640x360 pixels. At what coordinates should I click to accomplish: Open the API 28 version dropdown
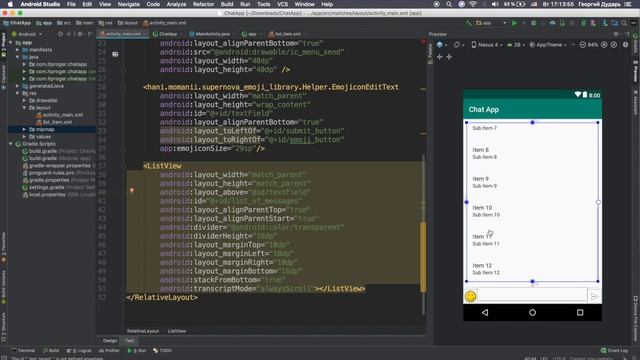pyautogui.click(x=516, y=45)
